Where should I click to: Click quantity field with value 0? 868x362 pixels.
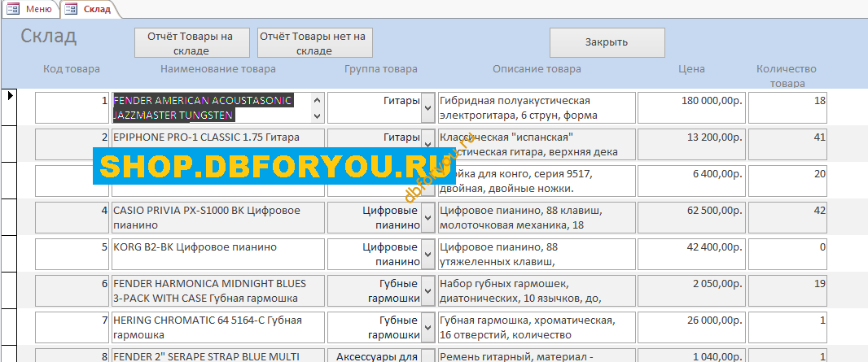pyautogui.click(x=787, y=255)
